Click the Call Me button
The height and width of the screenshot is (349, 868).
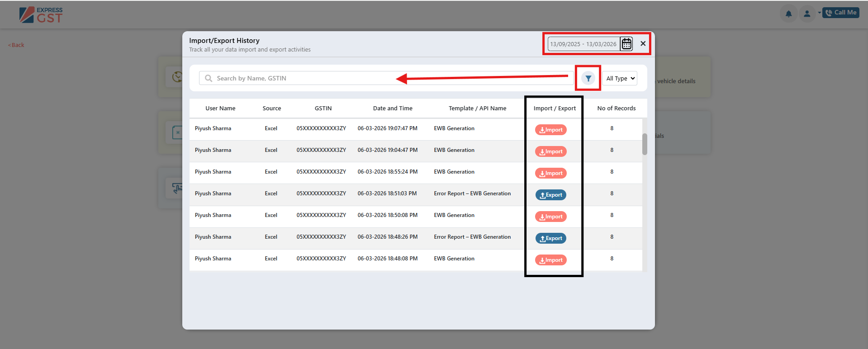841,13
